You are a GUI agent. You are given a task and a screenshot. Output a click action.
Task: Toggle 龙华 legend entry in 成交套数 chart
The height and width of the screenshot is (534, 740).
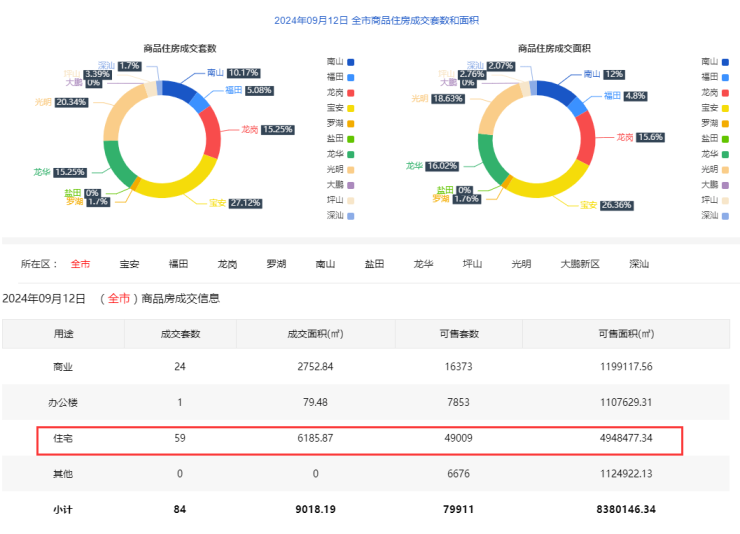click(339, 154)
